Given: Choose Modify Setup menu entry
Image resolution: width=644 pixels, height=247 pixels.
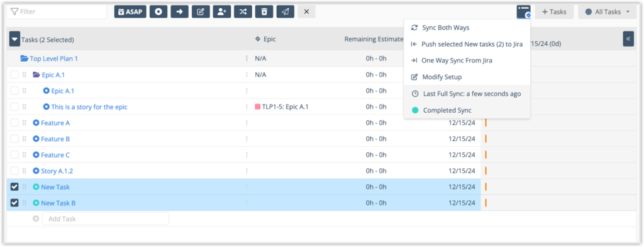Looking at the screenshot, I should click(467, 77).
